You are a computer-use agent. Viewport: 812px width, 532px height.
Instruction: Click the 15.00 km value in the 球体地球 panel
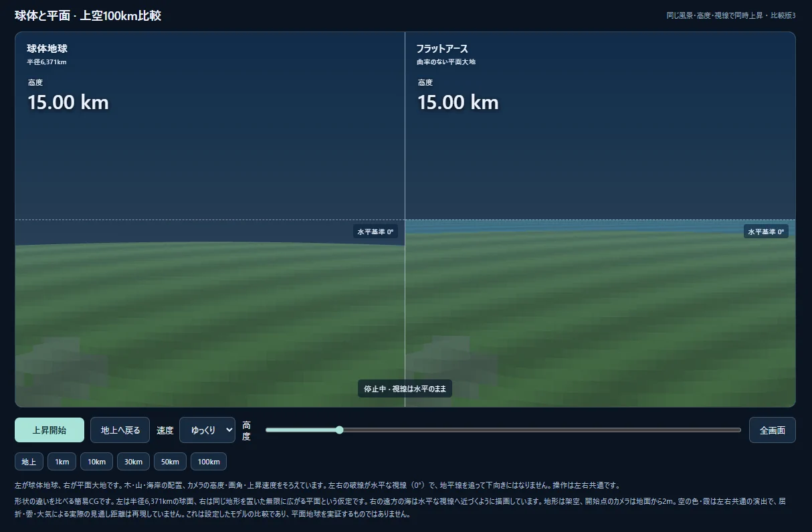pyautogui.click(x=68, y=102)
